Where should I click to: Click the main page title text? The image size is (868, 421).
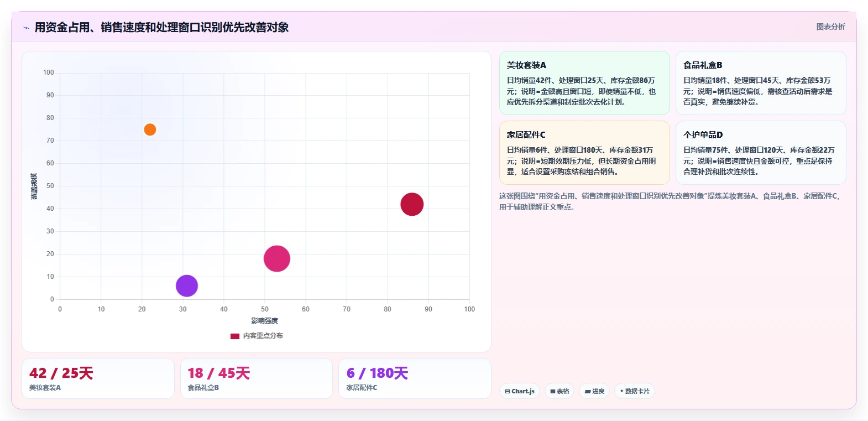(161, 28)
